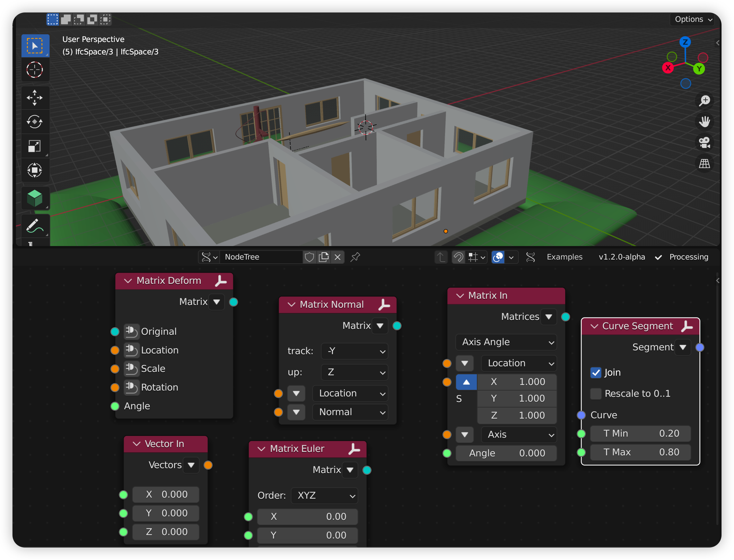
Task: Click the camera view icon
Action: tap(705, 142)
